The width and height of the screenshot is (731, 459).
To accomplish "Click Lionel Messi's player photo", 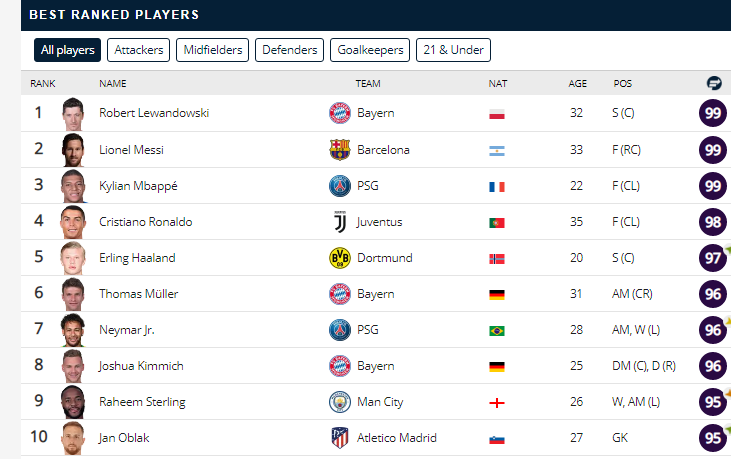I will tap(73, 150).
